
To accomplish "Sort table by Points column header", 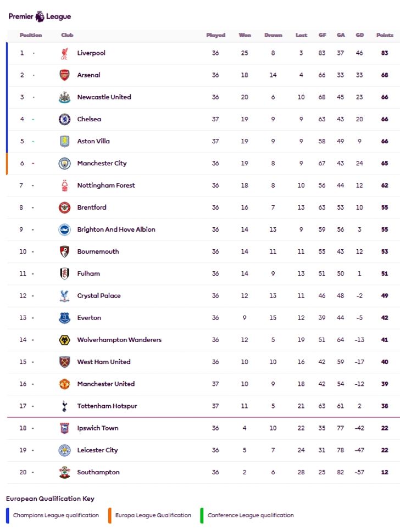I will pos(385,35).
